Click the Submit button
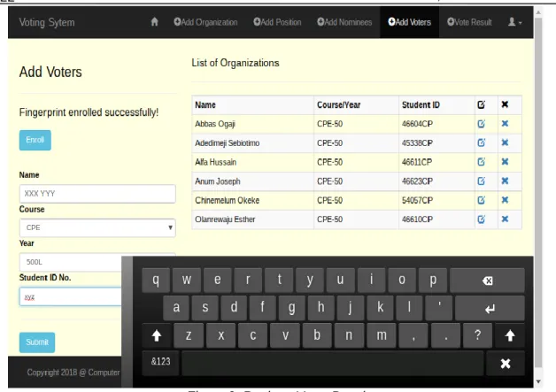Screen dimensions: 556x392 tap(37, 342)
